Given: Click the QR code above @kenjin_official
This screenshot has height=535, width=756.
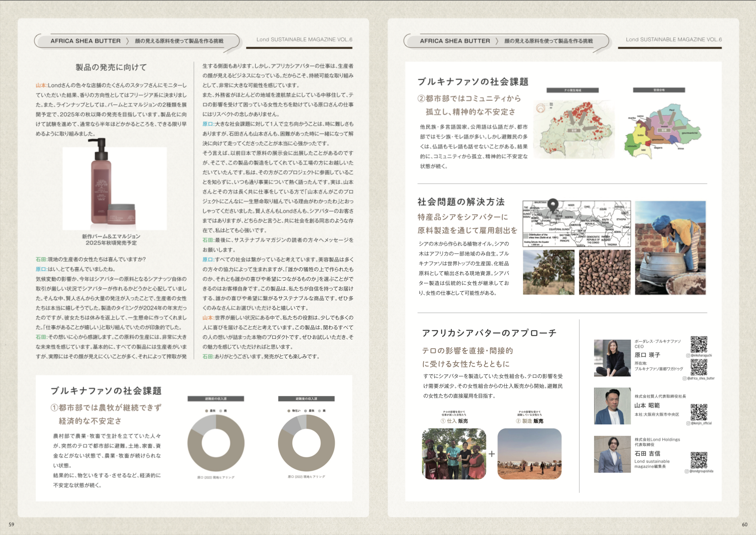Looking at the screenshot, I should [x=699, y=412].
